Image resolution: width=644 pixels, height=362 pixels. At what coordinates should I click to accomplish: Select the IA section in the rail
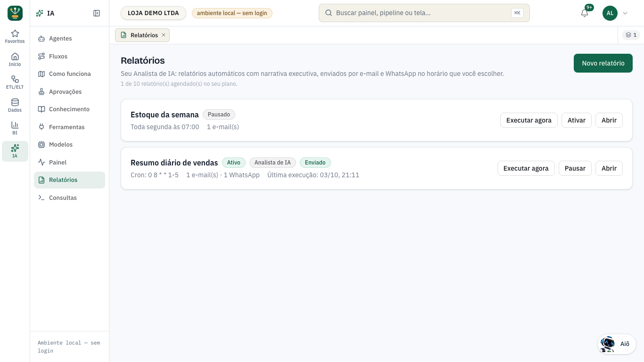click(x=15, y=151)
